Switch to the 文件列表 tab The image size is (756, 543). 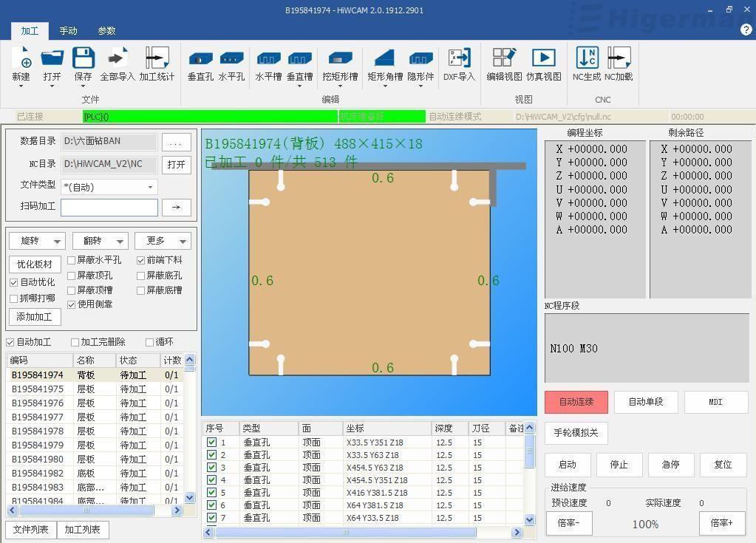31,530
